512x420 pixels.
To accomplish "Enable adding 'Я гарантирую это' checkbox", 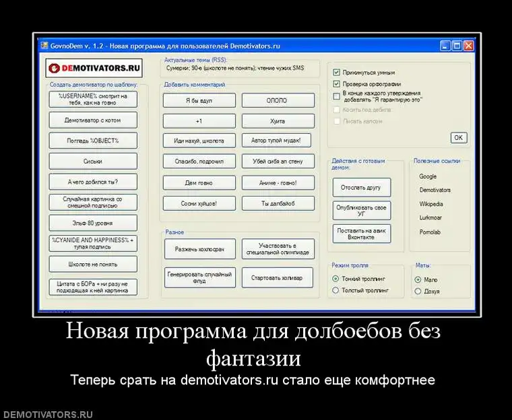I will (x=337, y=96).
